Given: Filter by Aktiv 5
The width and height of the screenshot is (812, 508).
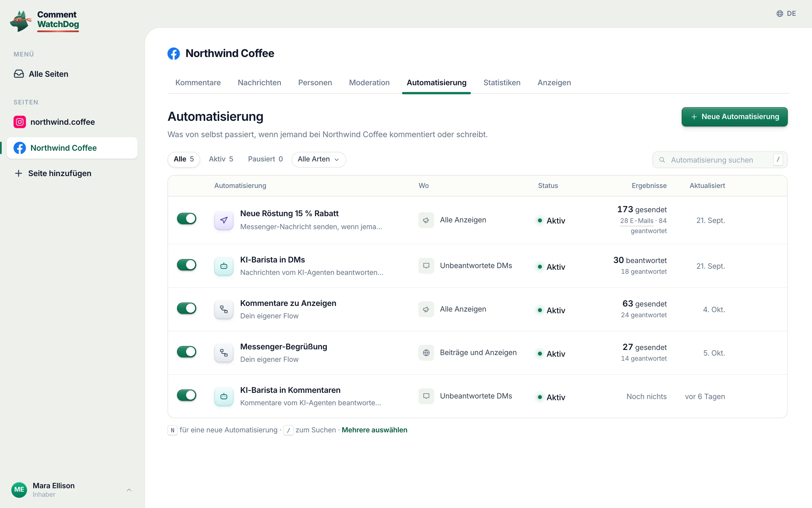Looking at the screenshot, I should 221,159.
